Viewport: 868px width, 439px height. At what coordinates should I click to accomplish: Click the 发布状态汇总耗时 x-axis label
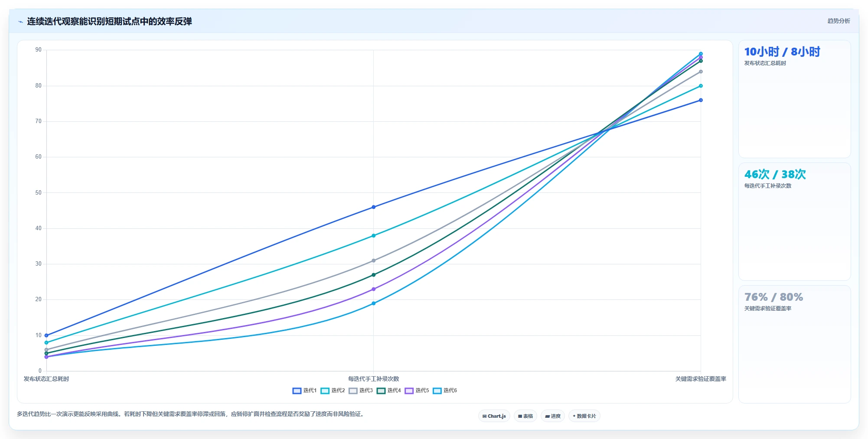[46, 379]
